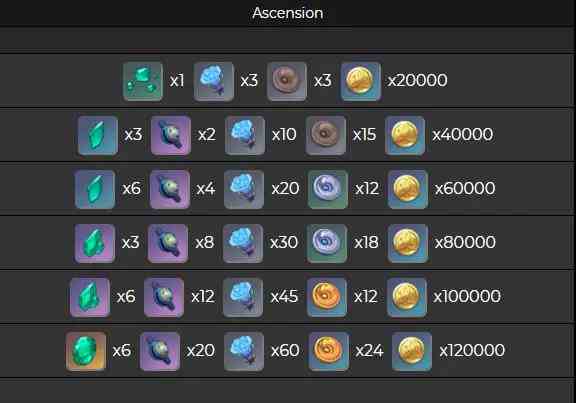Select the large green gemstone icon on orange background
The width and height of the screenshot is (576, 403).
pyautogui.click(x=86, y=351)
